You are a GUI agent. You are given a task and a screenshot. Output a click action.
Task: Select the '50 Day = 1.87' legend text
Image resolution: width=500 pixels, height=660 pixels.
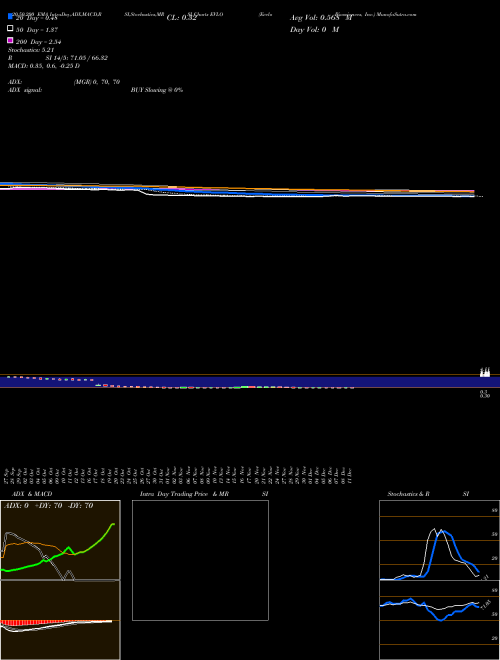click(x=37, y=30)
